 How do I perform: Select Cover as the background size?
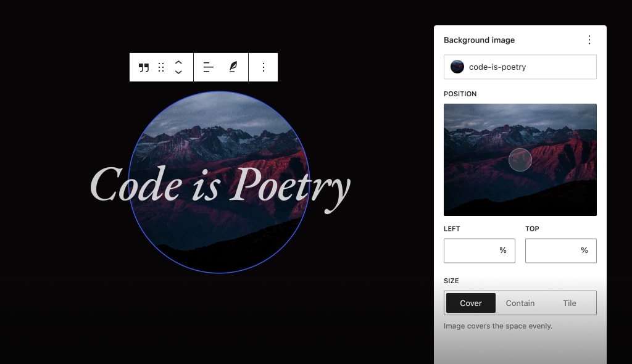click(x=470, y=303)
